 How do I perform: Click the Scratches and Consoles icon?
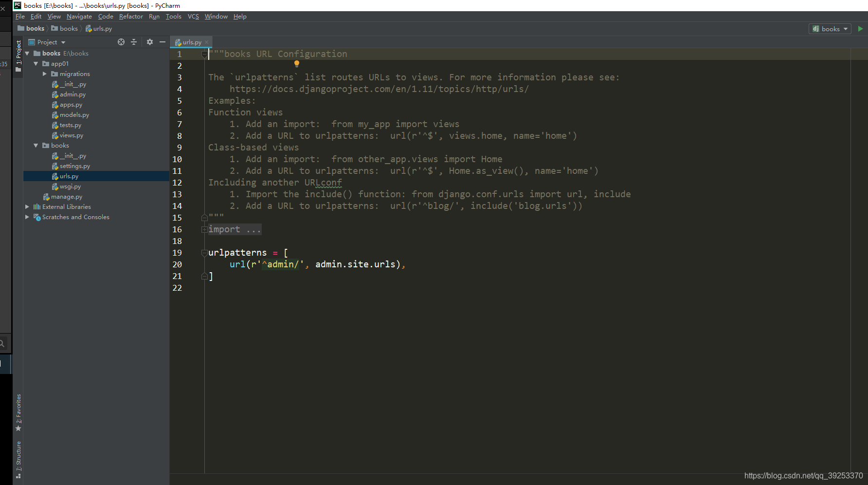37,217
